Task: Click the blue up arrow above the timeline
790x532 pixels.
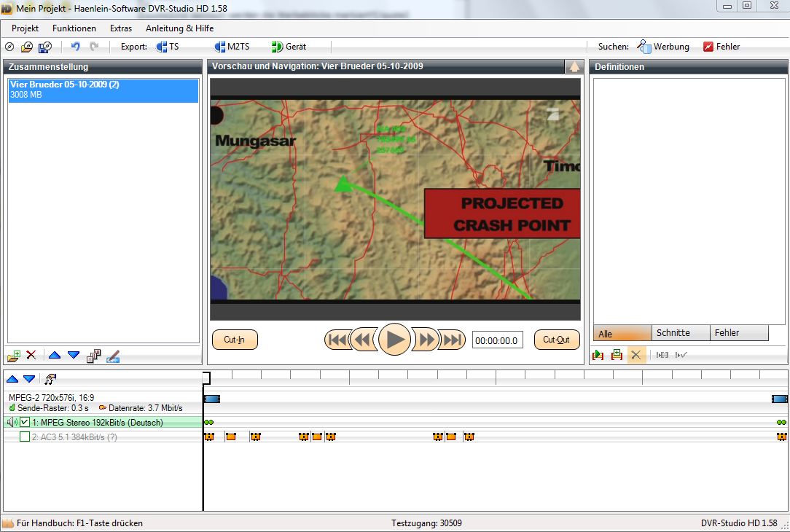Action: click(x=12, y=379)
